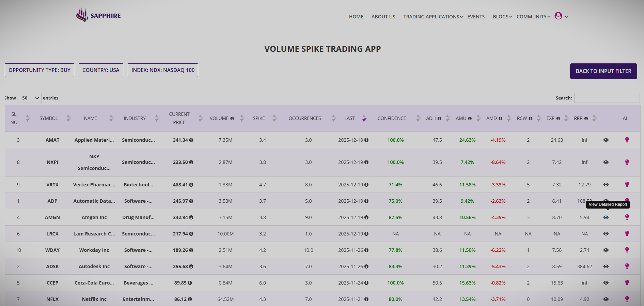Click info icon beside AMAT price 341.34

191,140
